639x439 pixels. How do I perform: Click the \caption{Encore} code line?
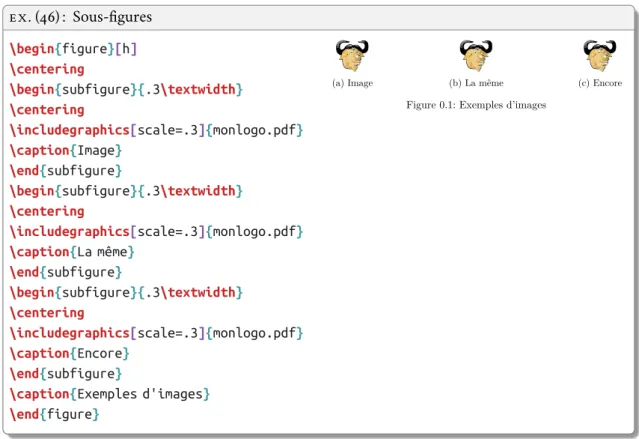[x=69, y=353]
